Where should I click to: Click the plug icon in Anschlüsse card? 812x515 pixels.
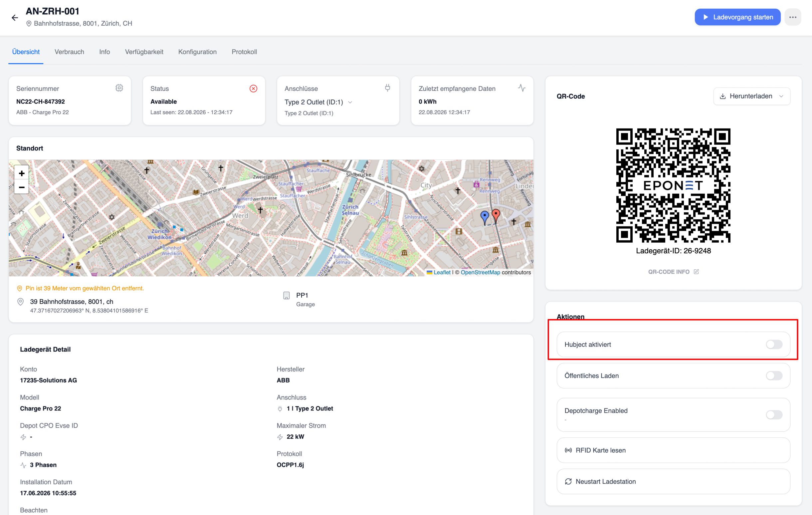[x=387, y=88]
